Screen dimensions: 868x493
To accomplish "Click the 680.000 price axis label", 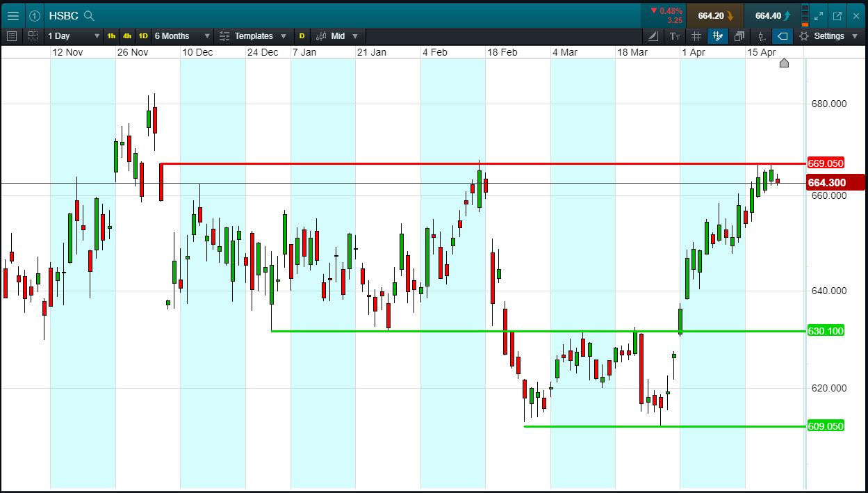I will click(x=828, y=104).
